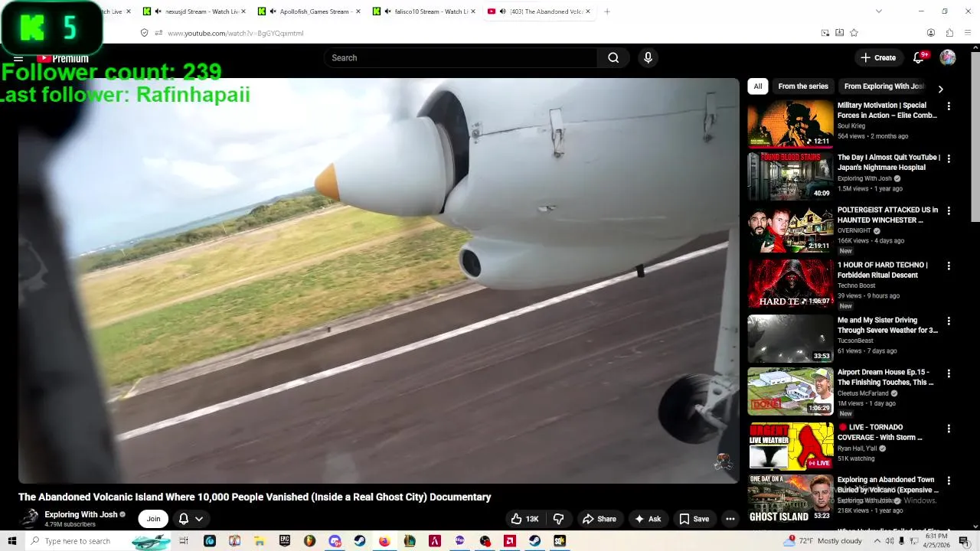
Task: Close the nexusjd Stream tab
Action: (x=243, y=11)
